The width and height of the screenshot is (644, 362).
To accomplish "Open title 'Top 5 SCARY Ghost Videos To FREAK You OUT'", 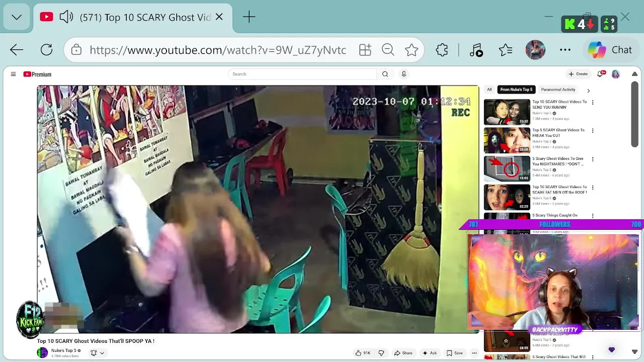I will pos(558,133).
